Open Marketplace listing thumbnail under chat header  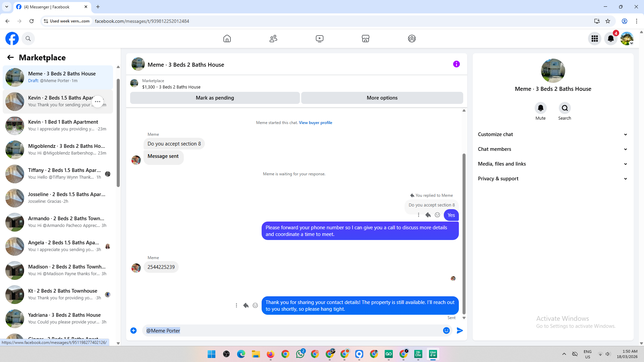134,83
